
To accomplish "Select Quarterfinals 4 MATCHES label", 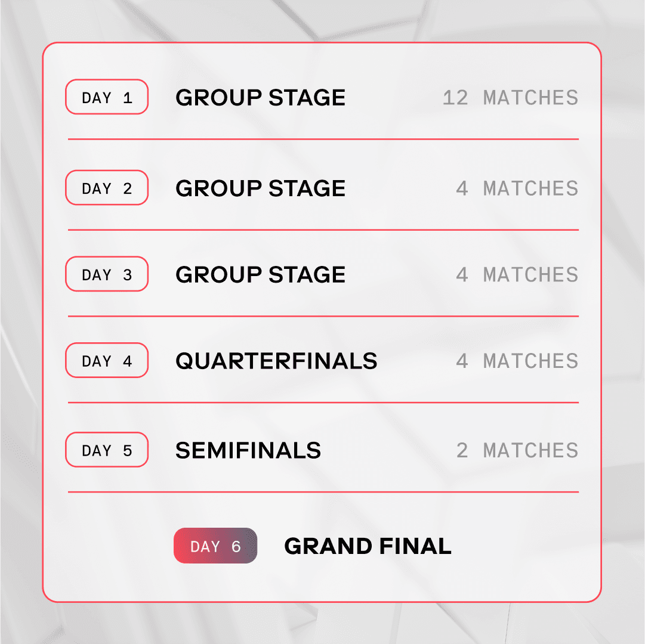I will [x=517, y=361].
